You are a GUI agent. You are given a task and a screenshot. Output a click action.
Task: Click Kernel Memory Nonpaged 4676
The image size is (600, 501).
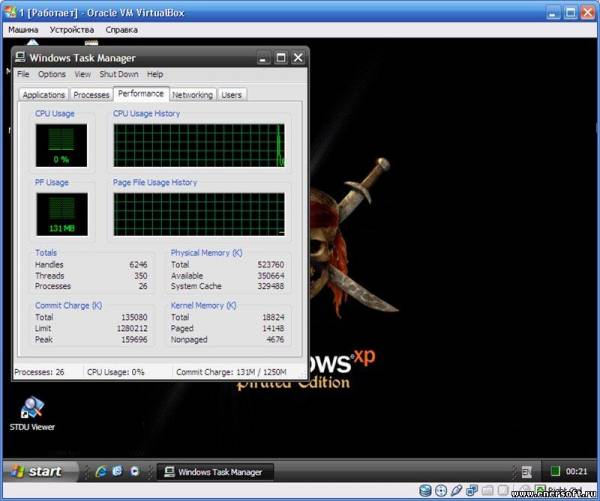(x=275, y=339)
